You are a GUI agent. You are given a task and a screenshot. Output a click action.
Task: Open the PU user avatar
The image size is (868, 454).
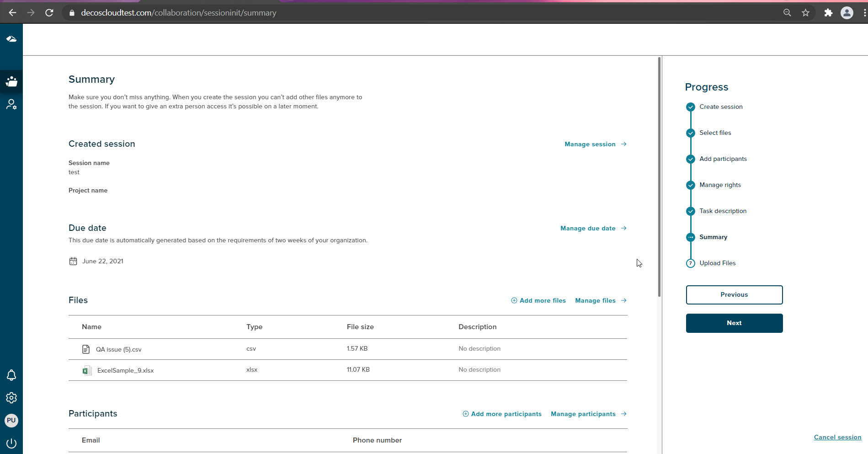[x=11, y=421]
